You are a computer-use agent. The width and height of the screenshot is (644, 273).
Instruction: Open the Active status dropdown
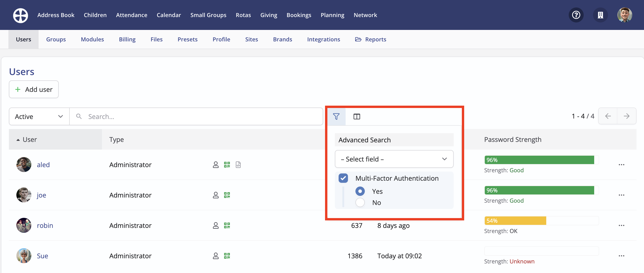point(39,116)
